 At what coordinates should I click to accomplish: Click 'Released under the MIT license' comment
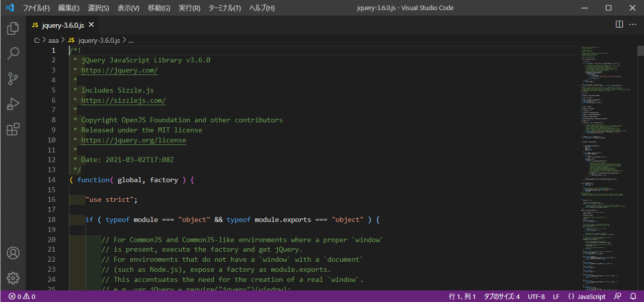click(x=141, y=130)
